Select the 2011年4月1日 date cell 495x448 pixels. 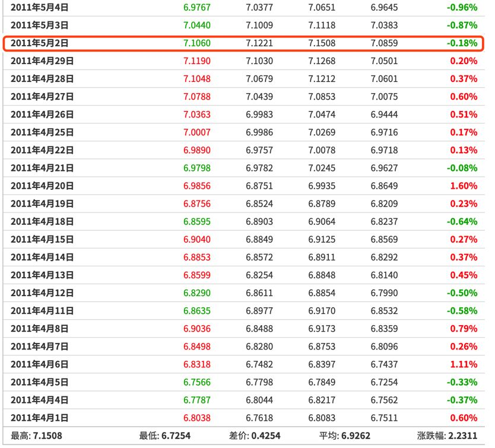pos(40,418)
